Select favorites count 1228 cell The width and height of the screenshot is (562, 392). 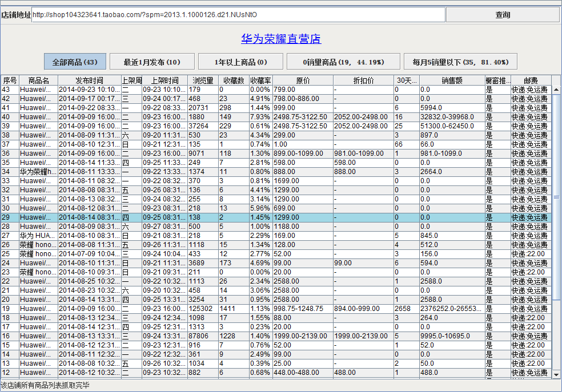[234, 336]
